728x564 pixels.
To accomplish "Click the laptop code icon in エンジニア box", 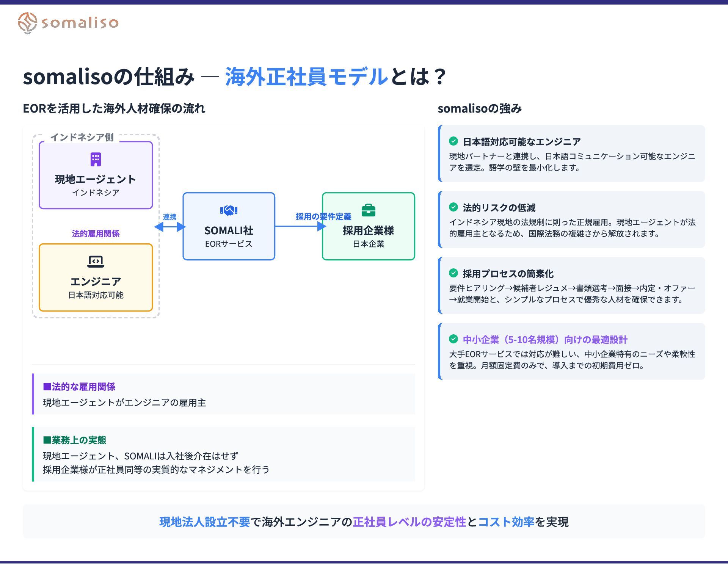I will click(96, 262).
